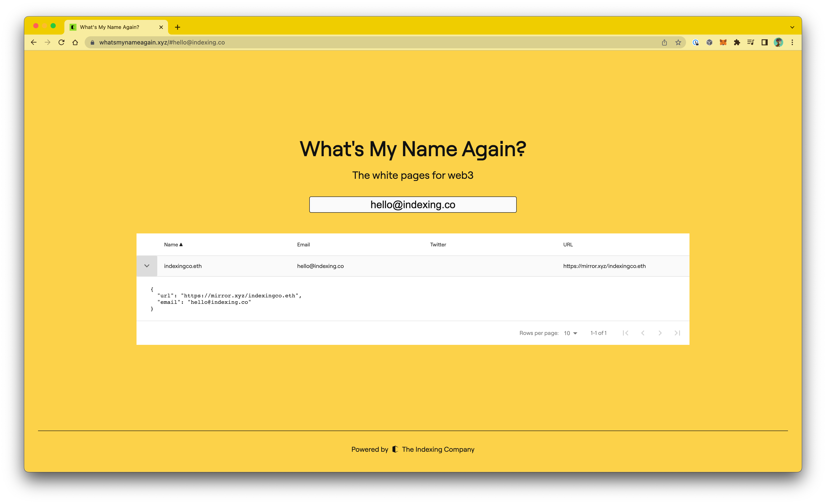
Task: Go to next page of results
Action: click(660, 333)
